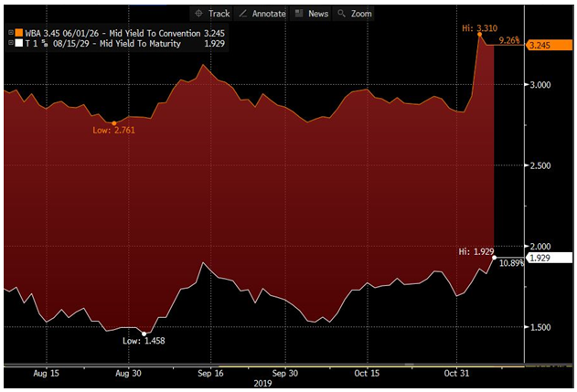Enable the Track crosshair tool
This screenshot has height=392, width=577.
pyautogui.click(x=212, y=14)
